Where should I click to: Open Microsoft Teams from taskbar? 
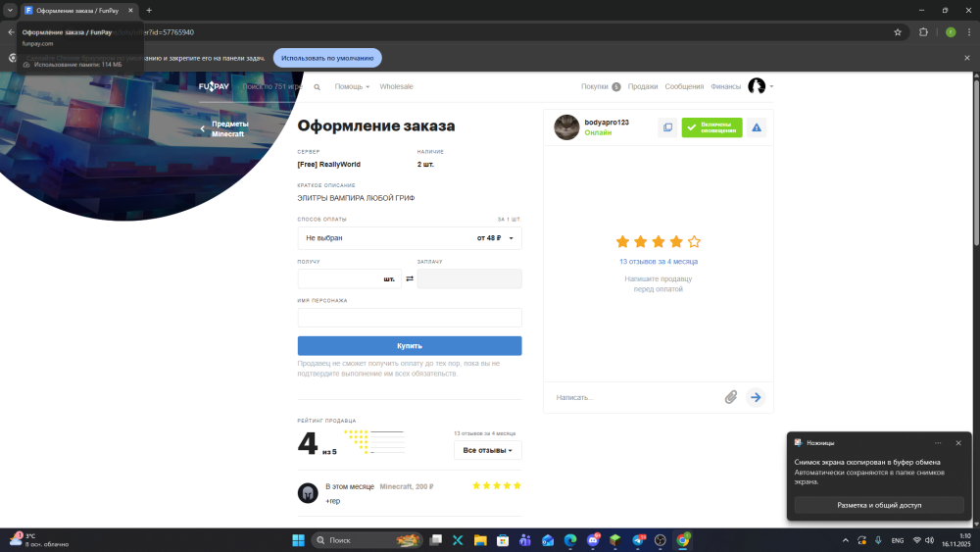[525, 540]
